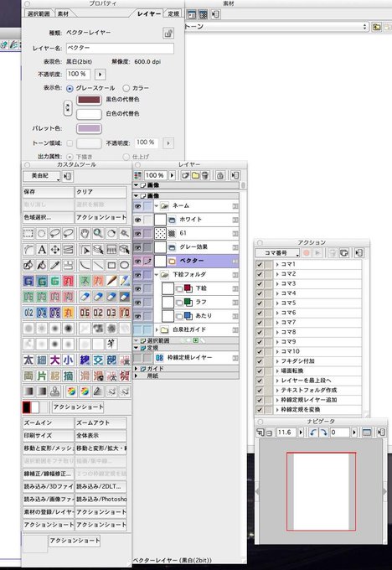Click the 色域選択... button

[x=49, y=217]
